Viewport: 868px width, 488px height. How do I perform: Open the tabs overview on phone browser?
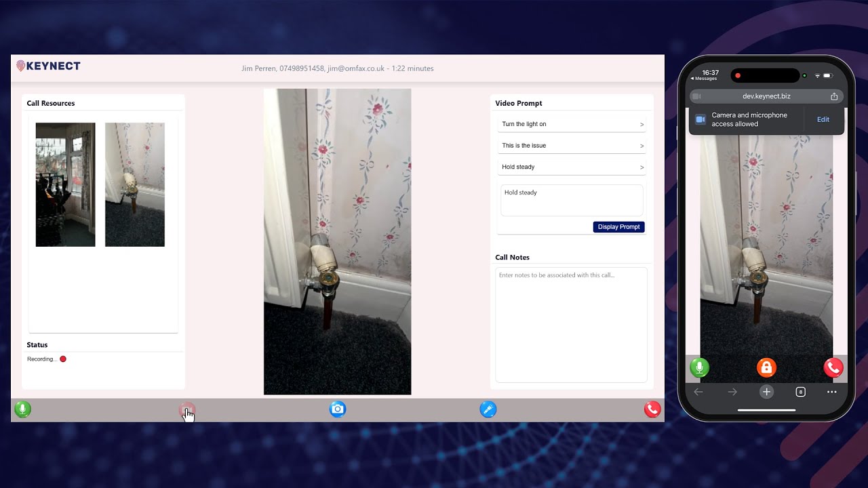coord(800,392)
